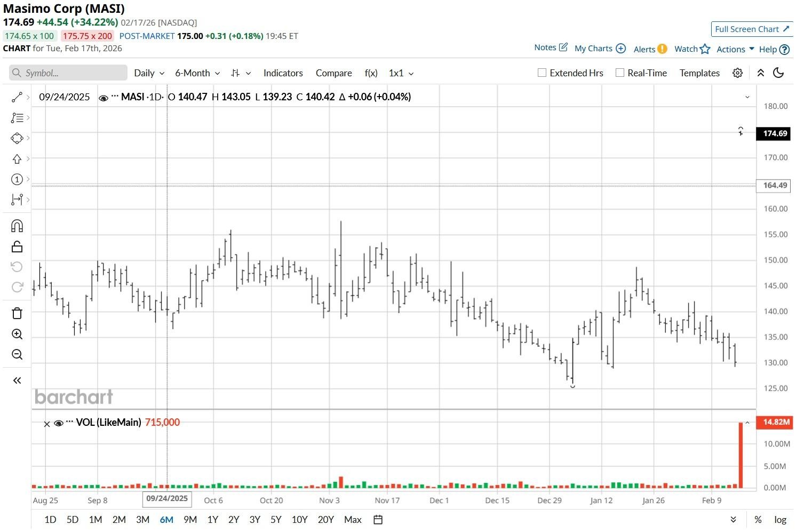Add MASI to Watch list
The image size is (796, 532).
tap(692, 49)
